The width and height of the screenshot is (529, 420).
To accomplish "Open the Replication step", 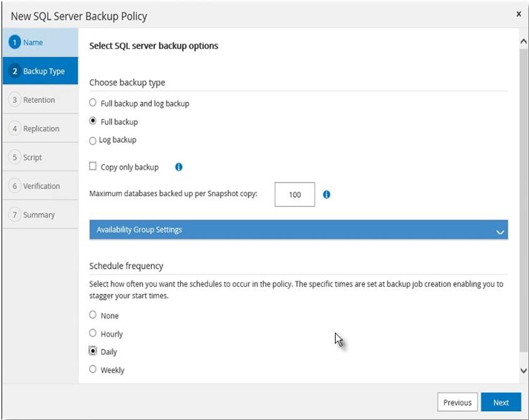I will (x=40, y=129).
